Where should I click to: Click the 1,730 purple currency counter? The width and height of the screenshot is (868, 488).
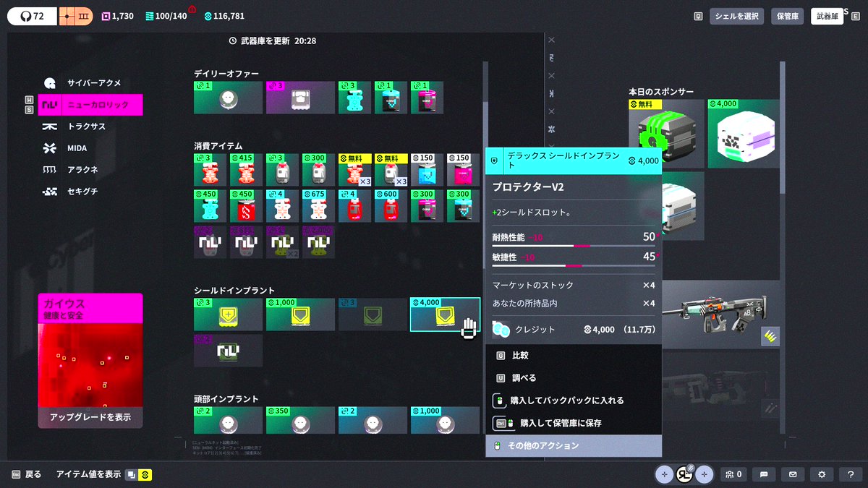117,16
